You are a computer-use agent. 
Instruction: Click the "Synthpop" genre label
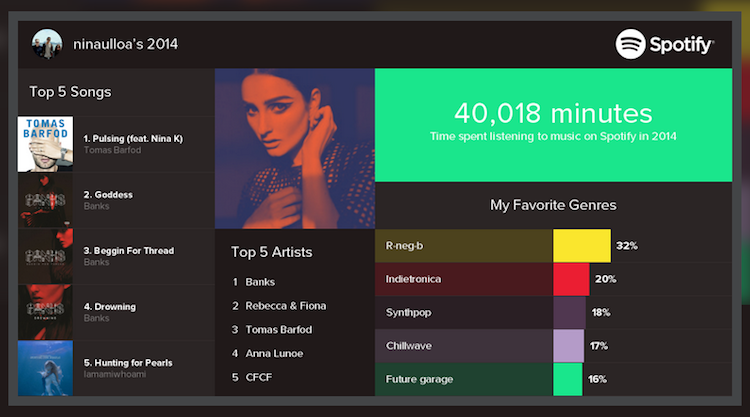click(408, 313)
